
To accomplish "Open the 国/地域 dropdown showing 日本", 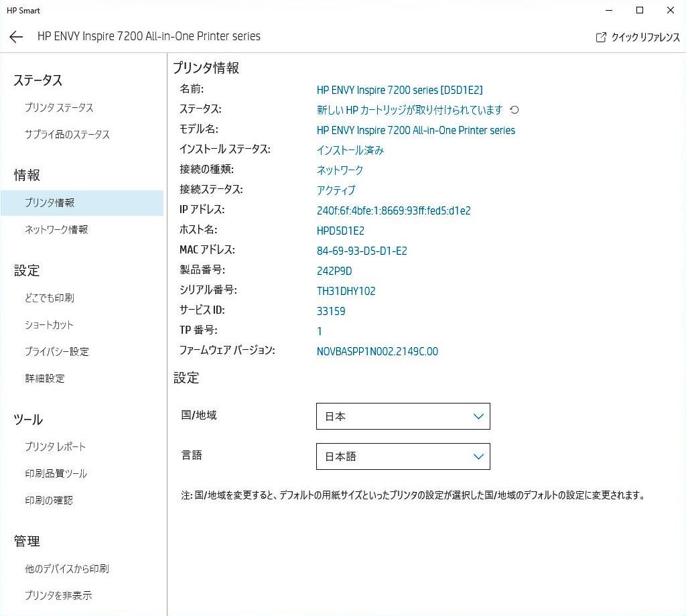I will (x=403, y=416).
